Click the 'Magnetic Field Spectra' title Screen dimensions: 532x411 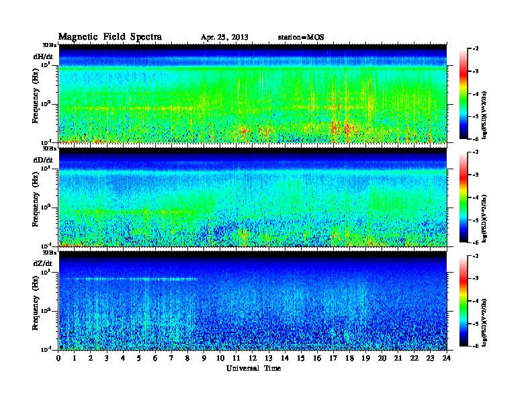click(110, 37)
